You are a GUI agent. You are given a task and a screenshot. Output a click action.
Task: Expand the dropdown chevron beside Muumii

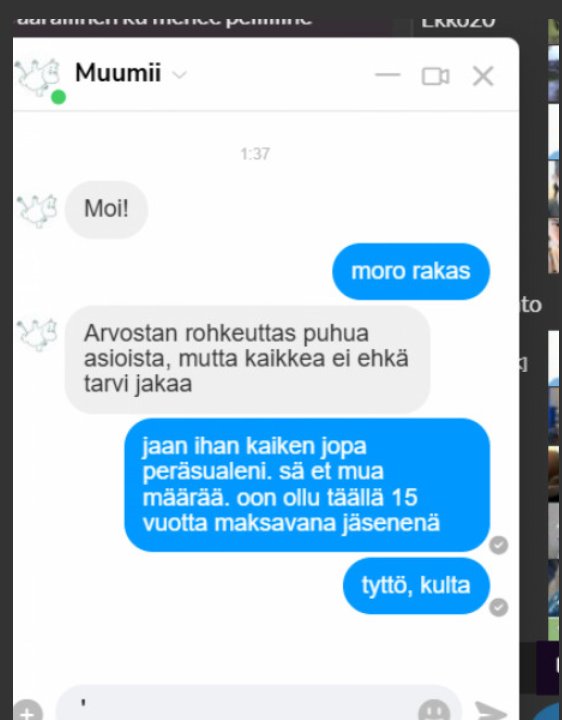(179, 74)
